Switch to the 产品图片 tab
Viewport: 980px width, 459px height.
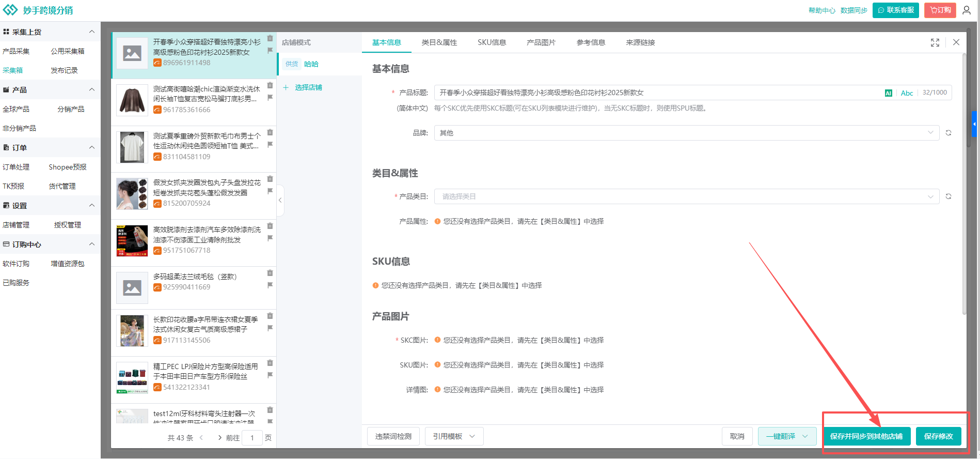point(541,42)
